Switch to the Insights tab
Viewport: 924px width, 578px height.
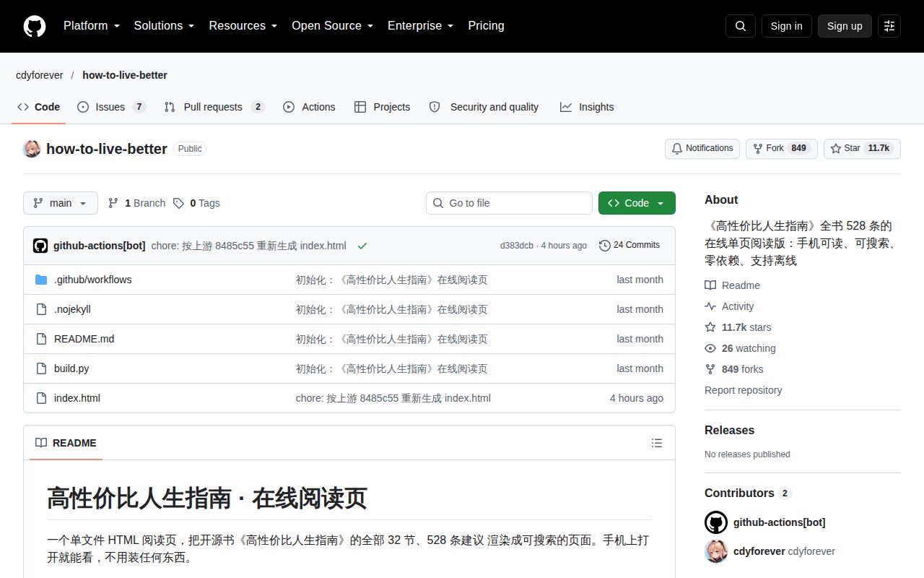(587, 107)
